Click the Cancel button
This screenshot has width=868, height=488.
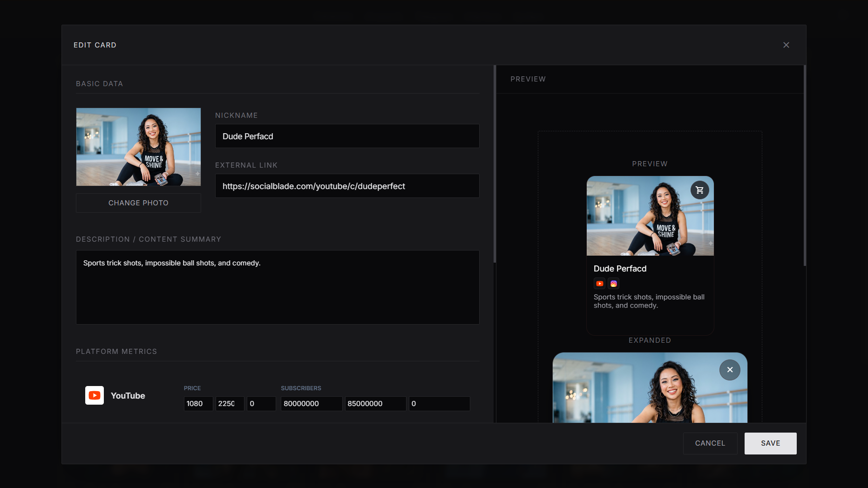tap(710, 443)
